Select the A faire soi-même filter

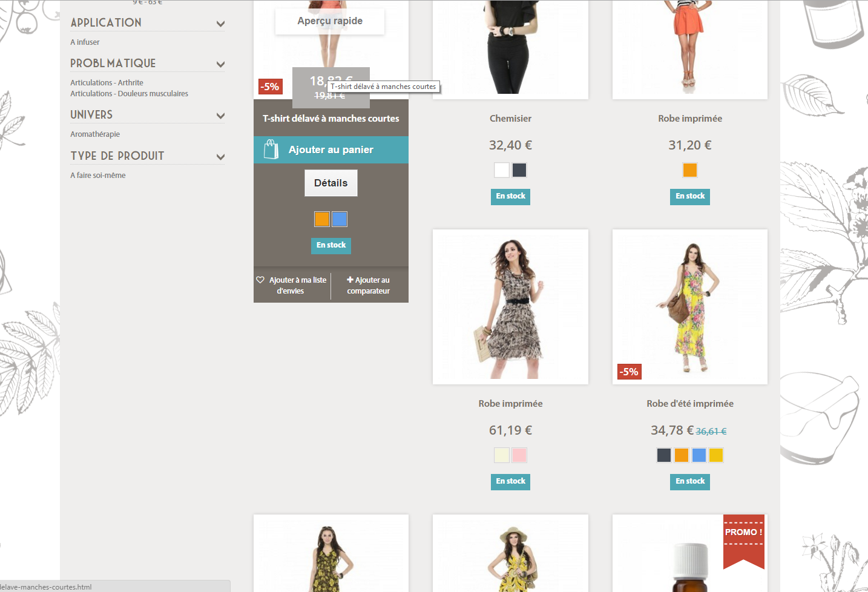pyautogui.click(x=98, y=175)
